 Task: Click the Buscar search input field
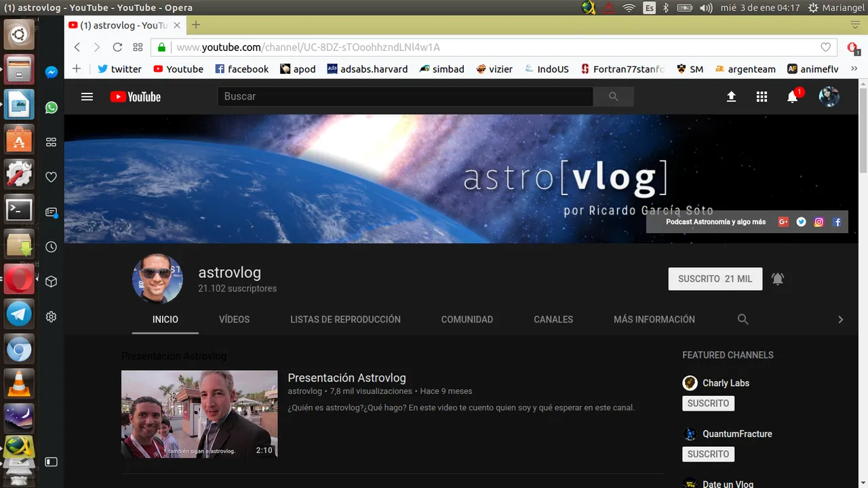point(406,97)
